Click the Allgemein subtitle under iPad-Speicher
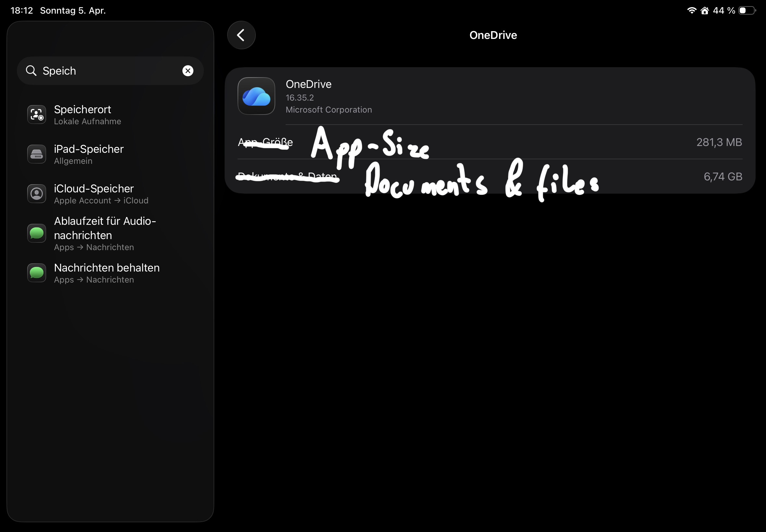The width and height of the screenshot is (766, 532). [73, 161]
